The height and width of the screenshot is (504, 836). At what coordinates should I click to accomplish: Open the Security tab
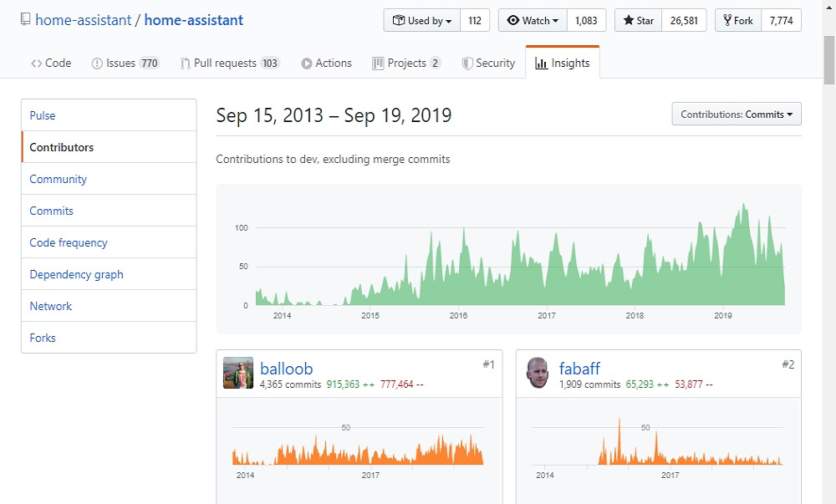tap(489, 63)
